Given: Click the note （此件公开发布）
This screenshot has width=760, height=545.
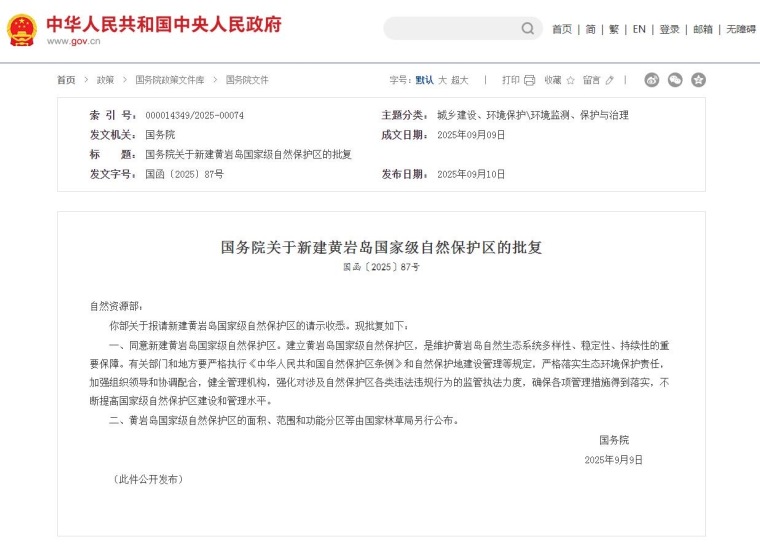Looking at the screenshot, I should point(148,480).
